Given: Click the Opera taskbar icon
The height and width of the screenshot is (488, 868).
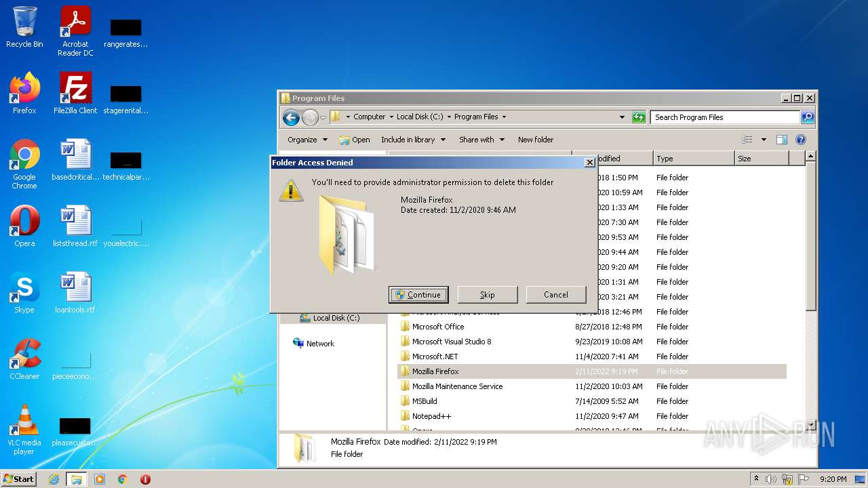Looking at the screenshot, I should pyautogui.click(x=145, y=479).
